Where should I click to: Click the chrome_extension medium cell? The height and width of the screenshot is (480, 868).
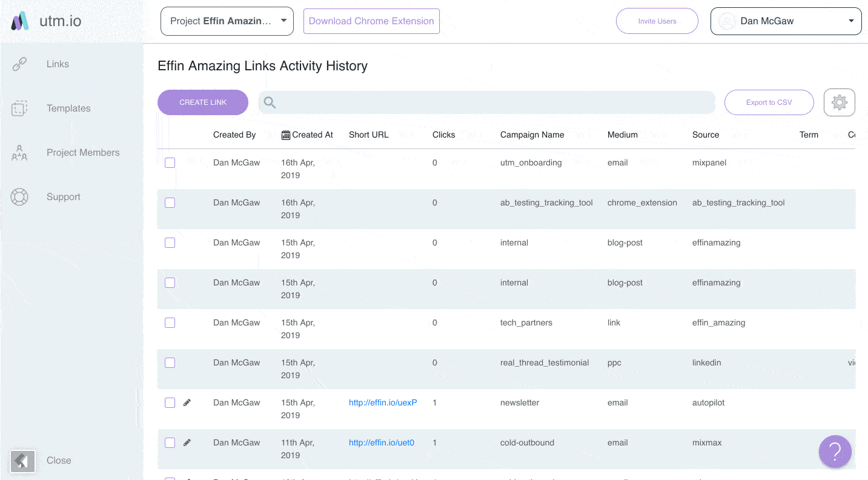[642, 202]
